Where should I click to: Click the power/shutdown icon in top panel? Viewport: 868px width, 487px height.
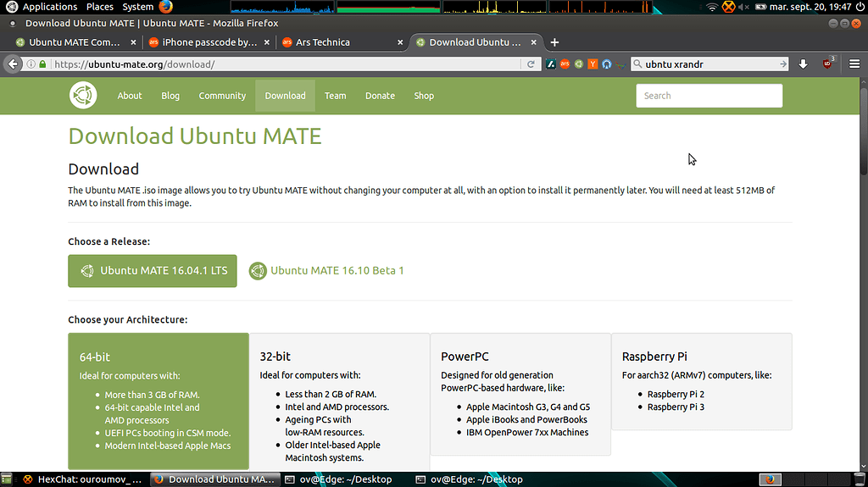(860, 7)
